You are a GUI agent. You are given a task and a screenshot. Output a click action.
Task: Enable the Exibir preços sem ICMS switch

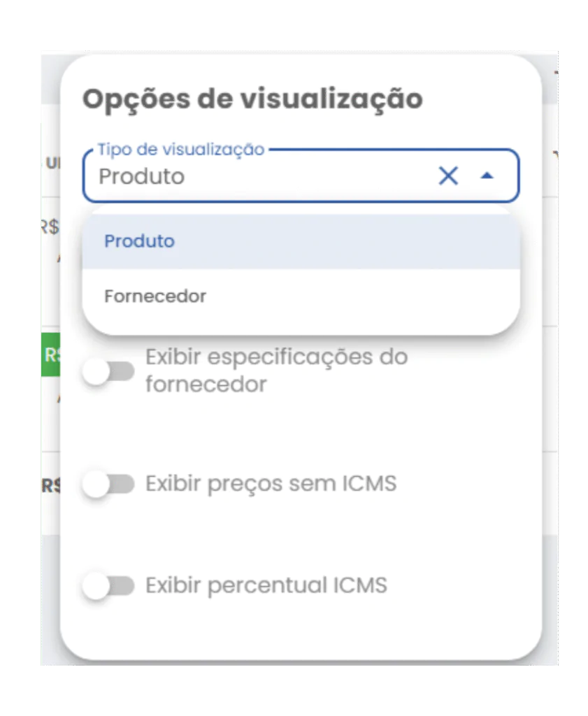(108, 484)
